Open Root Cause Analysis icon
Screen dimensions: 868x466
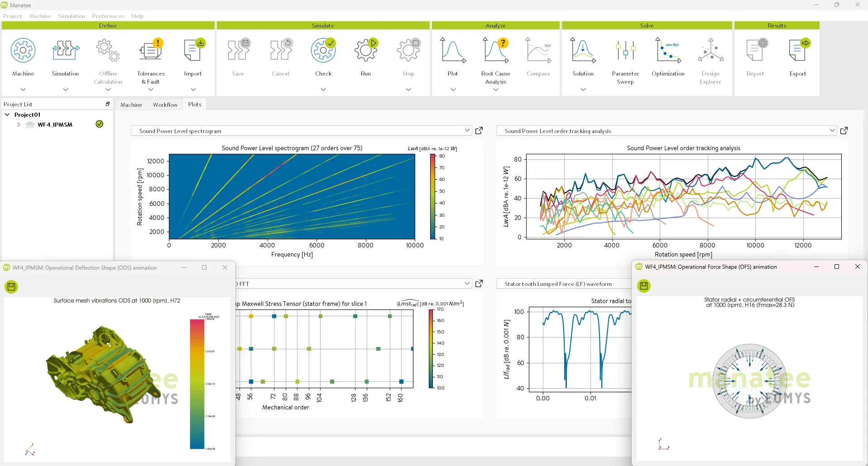[496, 50]
